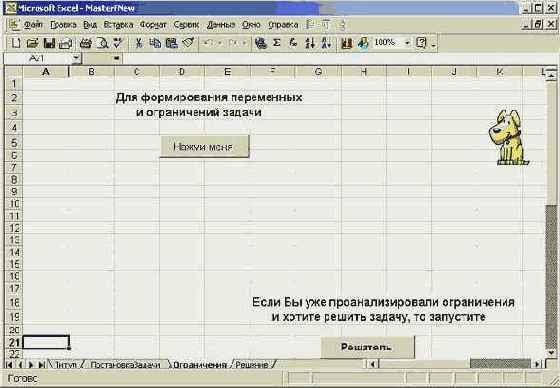Open Office Assistant help question icon
The width and height of the screenshot is (560, 388).
(x=421, y=44)
